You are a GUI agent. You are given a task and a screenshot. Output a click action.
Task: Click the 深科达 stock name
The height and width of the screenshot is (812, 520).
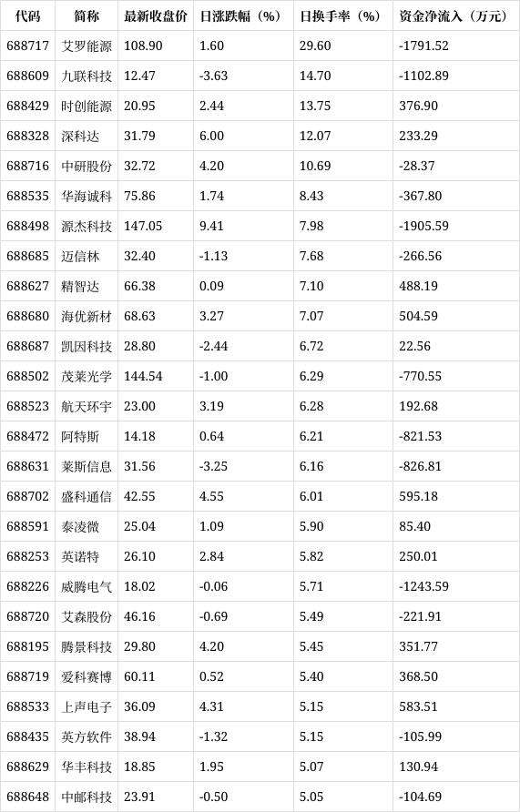pos(80,136)
